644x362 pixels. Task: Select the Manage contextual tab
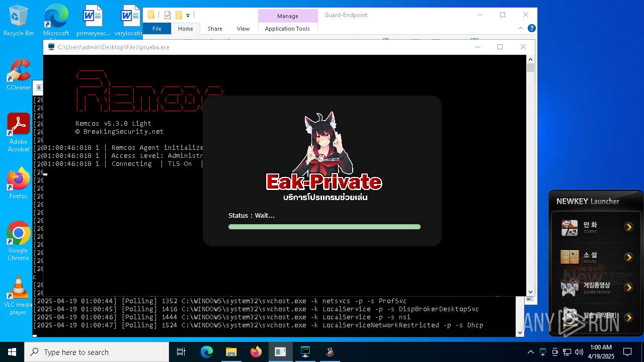288,16
